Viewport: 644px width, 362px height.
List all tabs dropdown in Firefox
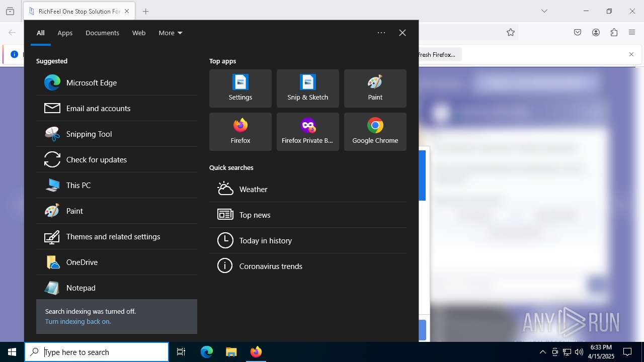pyautogui.click(x=544, y=11)
